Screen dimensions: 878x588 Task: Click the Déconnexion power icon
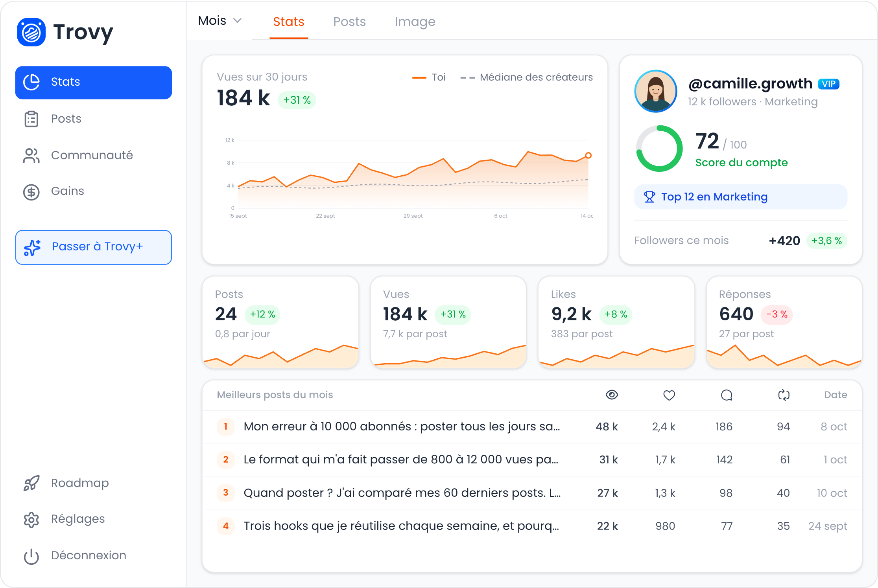(x=31, y=556)
